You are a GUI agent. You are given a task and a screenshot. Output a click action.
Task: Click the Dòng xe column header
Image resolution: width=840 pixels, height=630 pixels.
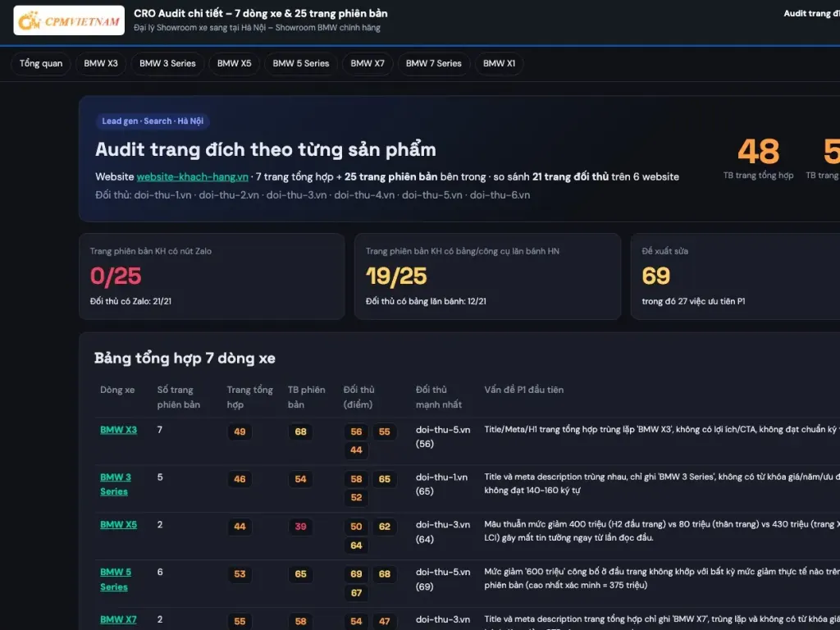tap(117, 390)
